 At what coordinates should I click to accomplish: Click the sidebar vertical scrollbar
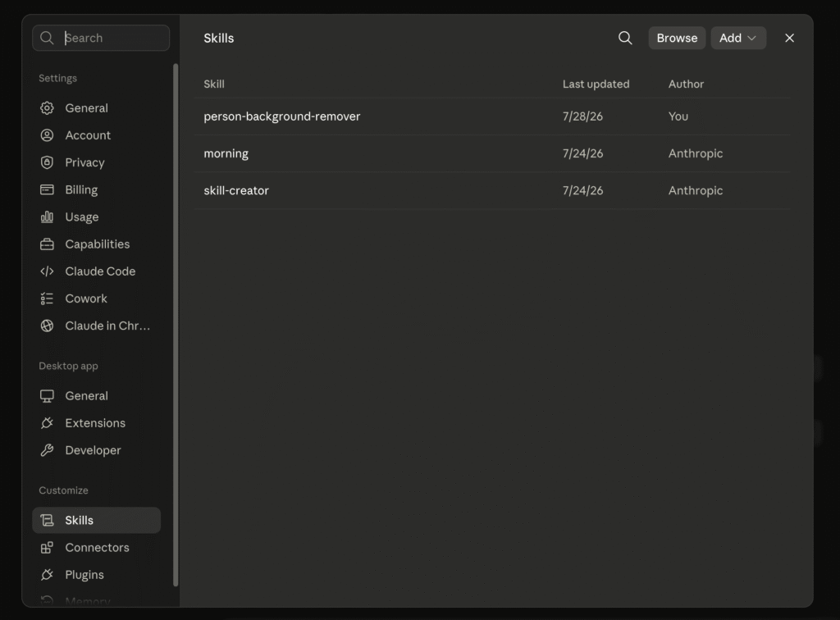click(x=176, y=325)
